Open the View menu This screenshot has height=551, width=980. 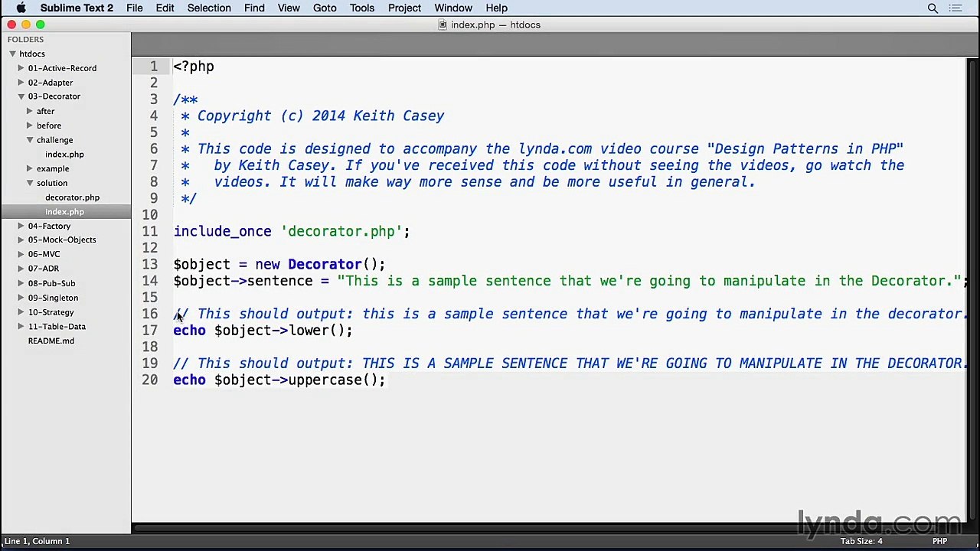(289, 8)
